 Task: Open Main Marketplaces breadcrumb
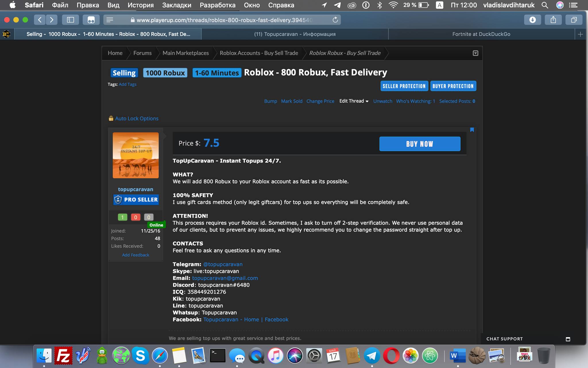click(x=186, y=53)
